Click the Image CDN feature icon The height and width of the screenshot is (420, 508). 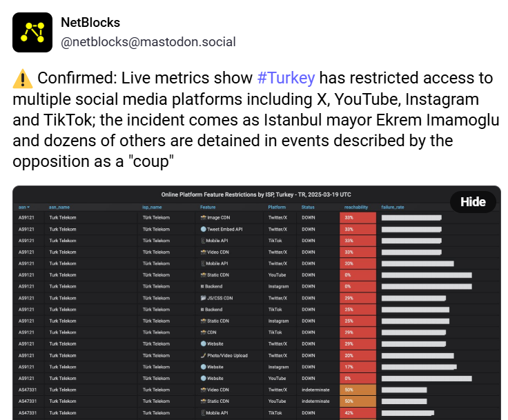[x=204, y=218]
